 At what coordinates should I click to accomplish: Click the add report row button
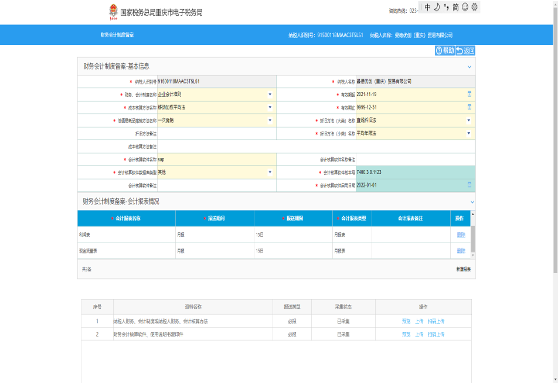pyautogui.click(x=464, y=269)
